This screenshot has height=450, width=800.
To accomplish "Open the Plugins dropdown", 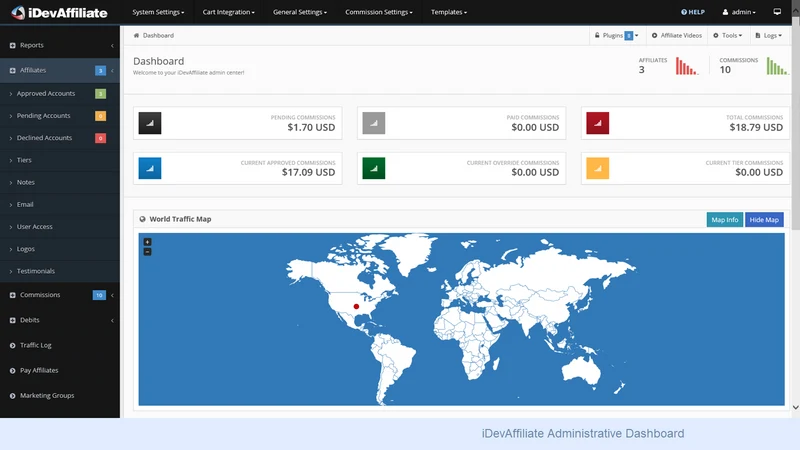I will [x=616, y=35].
